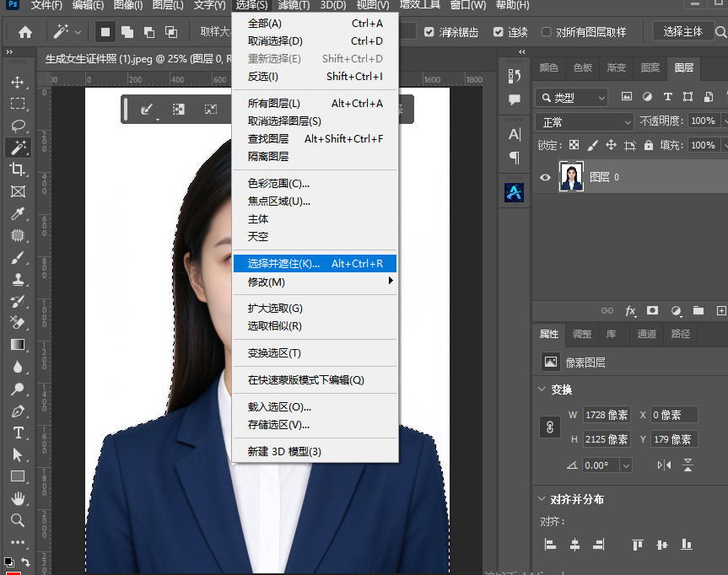This screenshot has width=728, height=575.
Task: Select the Zoom tool
Action: [x=18, y=520]
